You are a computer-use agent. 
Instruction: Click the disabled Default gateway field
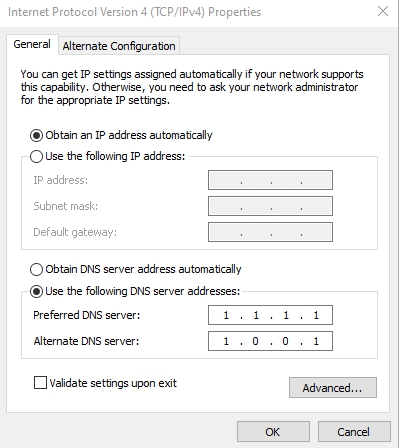(x=270, y=232)
